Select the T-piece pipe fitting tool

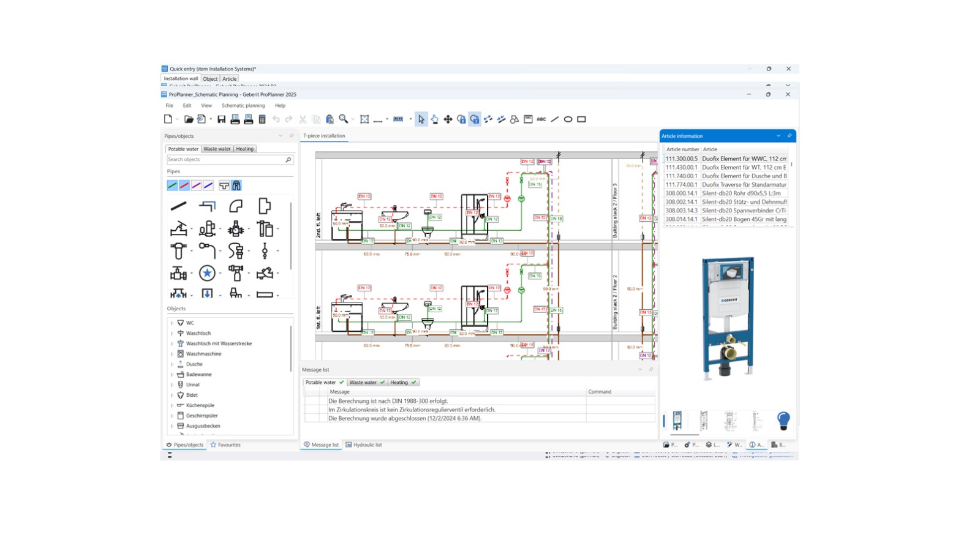coord(265,206)
